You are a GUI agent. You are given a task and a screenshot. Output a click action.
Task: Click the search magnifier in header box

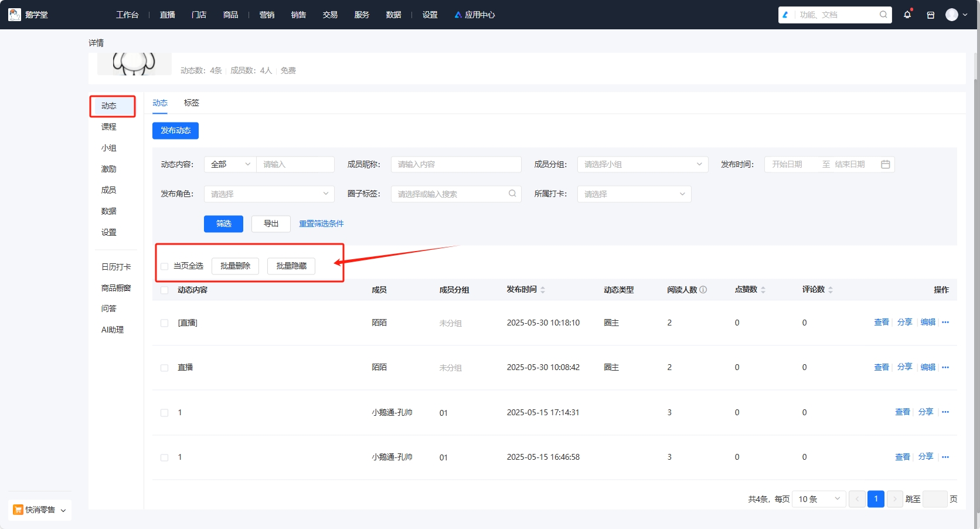coord(883,15)
